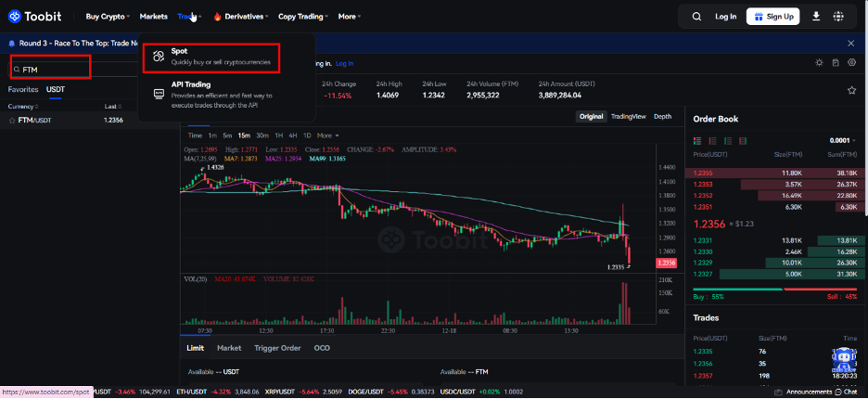The height and width of the screenshot is (399, 868).
Task: Click the Spot menu icon
Action: click(x=159, y=56)
